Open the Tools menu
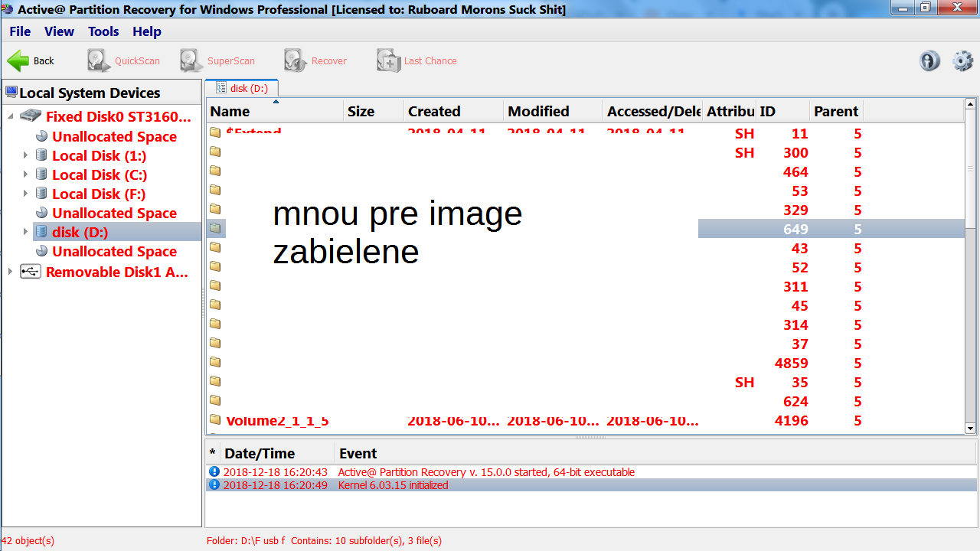980x551 pixels. 103,31
